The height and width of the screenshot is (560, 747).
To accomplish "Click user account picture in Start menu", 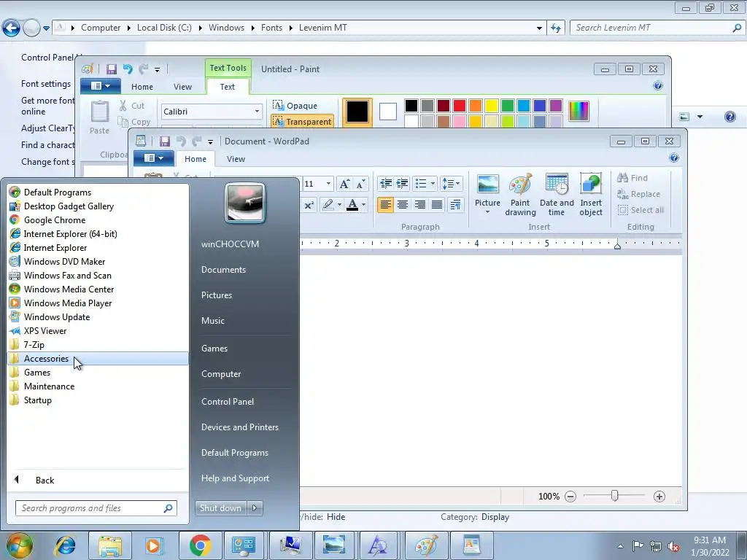I will point(245,203).
